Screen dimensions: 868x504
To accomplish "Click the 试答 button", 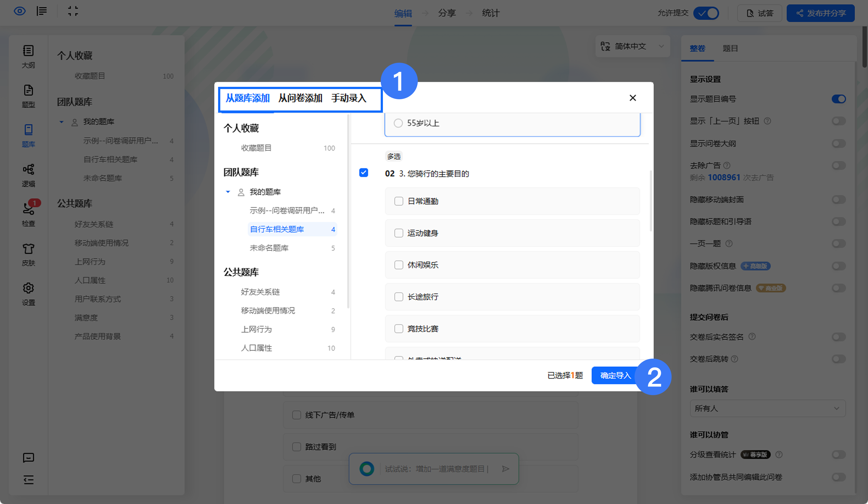I will click(x=759, y=13).
